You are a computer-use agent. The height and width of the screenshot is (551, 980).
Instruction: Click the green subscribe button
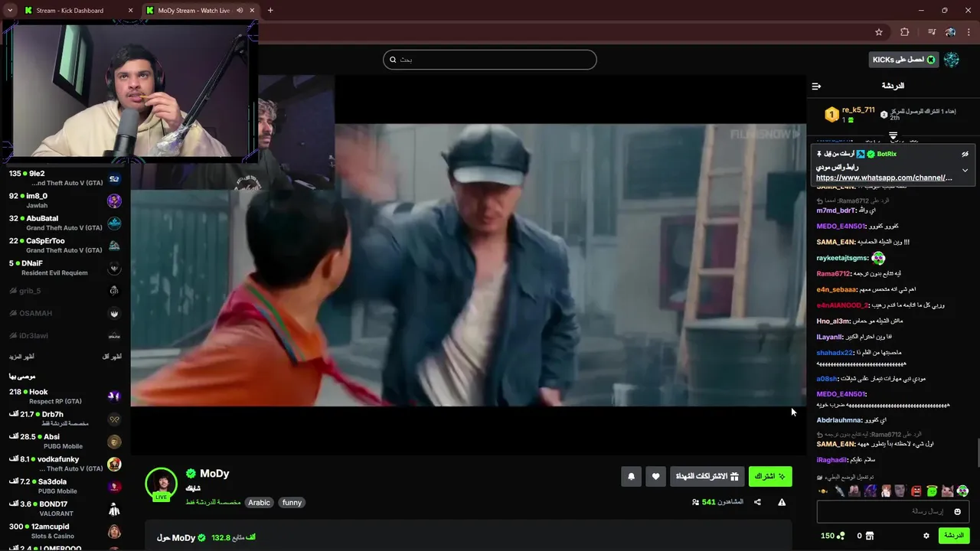[770, 477]
